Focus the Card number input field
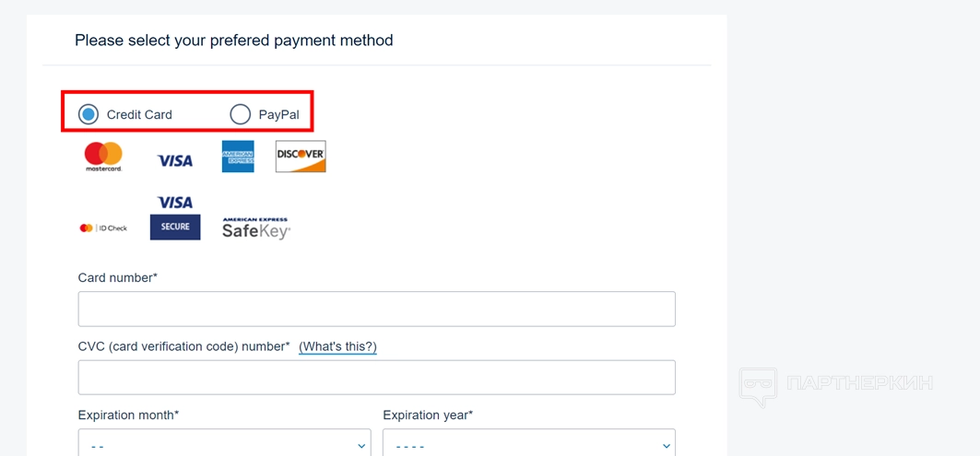The height and width of the screenshot is (456, 980). 376,310
